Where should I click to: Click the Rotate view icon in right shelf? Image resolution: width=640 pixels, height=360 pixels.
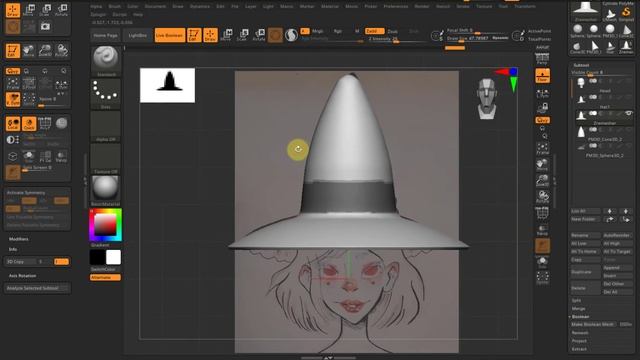click(542, 197)
